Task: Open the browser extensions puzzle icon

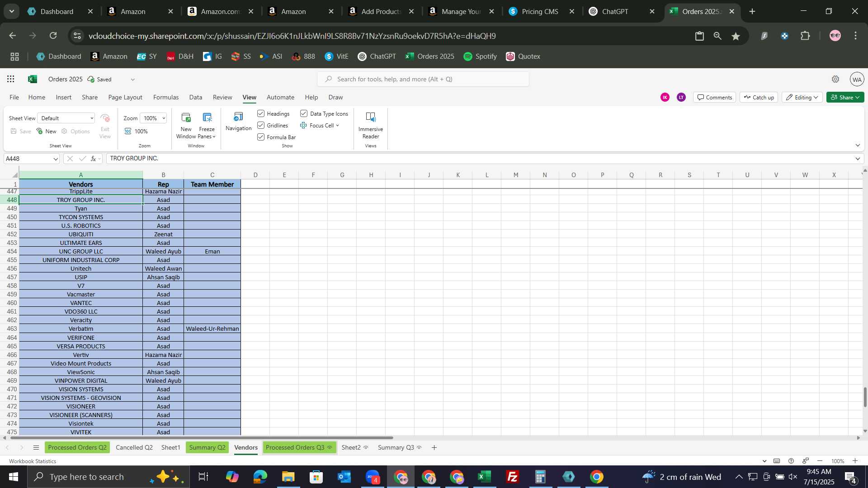Action: 805,36
